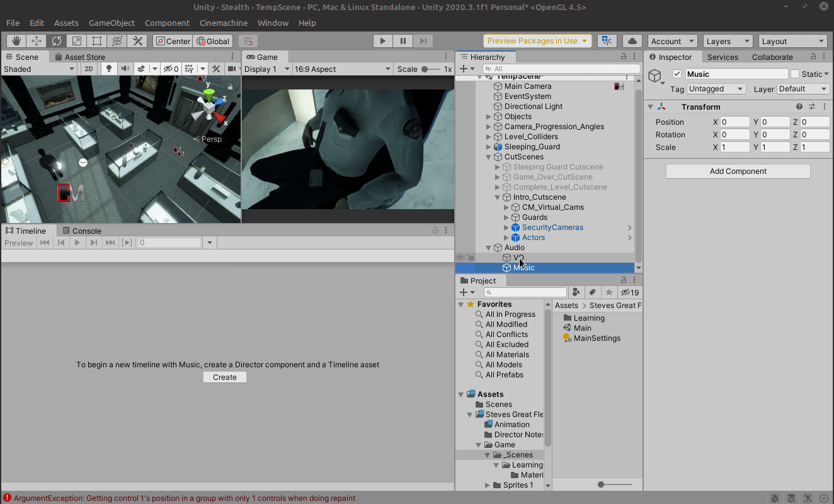Expand the Objects hierarchy item
834x504 pixels.
(489, 117)
